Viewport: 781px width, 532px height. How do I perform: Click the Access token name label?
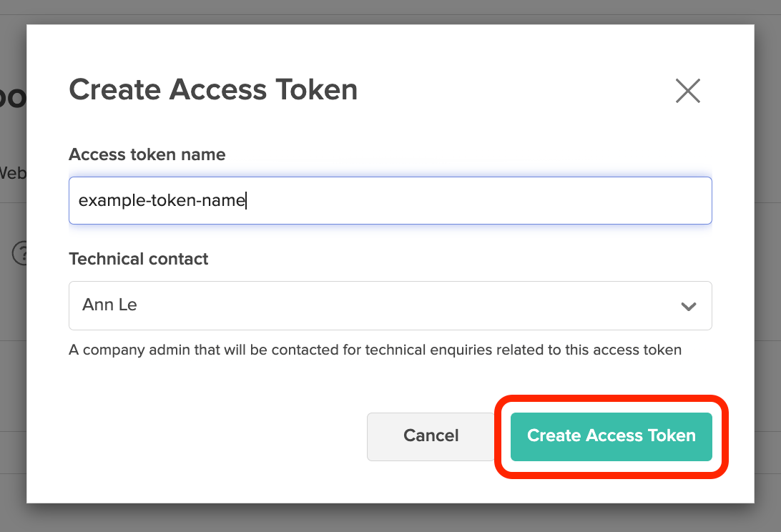click(x=147, y=154)
